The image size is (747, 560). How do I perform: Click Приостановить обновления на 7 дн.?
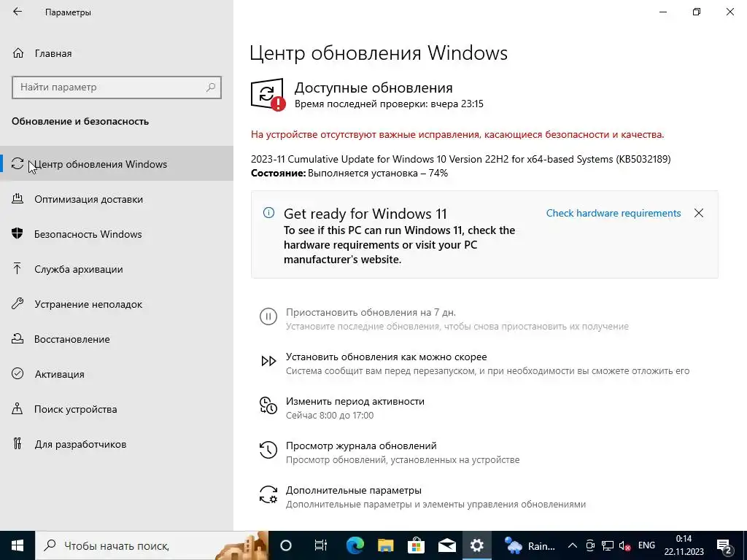point(371,312)
